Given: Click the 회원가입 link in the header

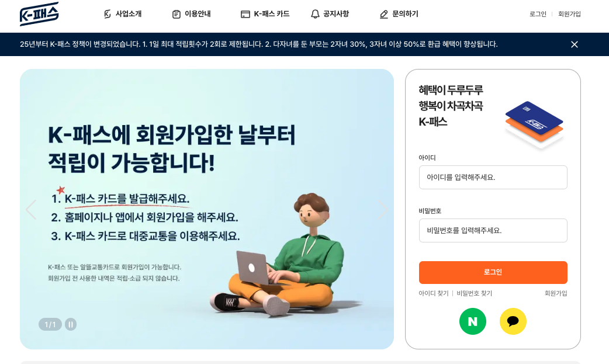Looking at the screenshot, I should (569, 14).
